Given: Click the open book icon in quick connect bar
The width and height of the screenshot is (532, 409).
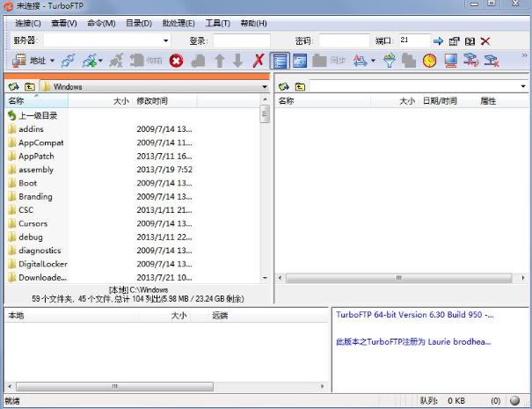Looking at the screenshot, I should (x=470, y=41).
